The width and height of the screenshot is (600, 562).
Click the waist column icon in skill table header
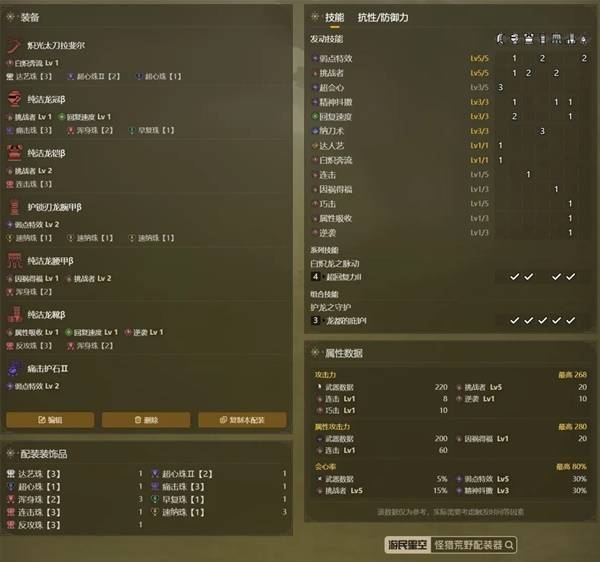pos(556,39)
